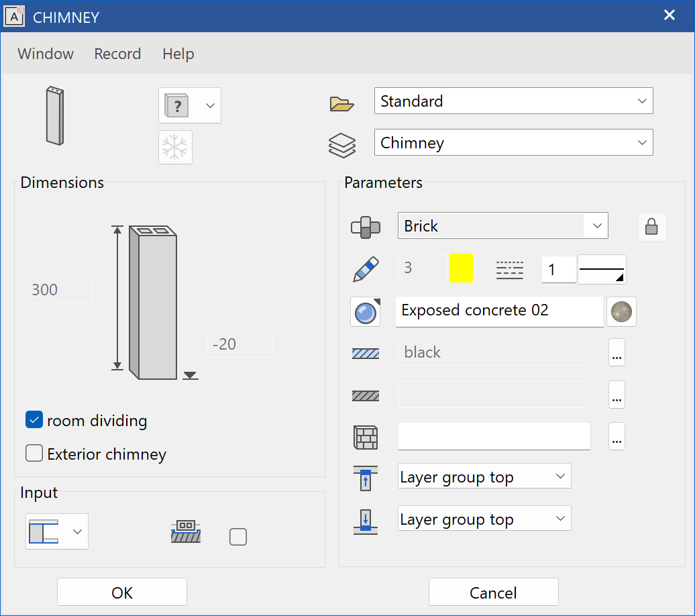The height and width of the screenshot is (616, 695).
Task: Pick the yellow pen color swatch
Action: pos(461,268)
